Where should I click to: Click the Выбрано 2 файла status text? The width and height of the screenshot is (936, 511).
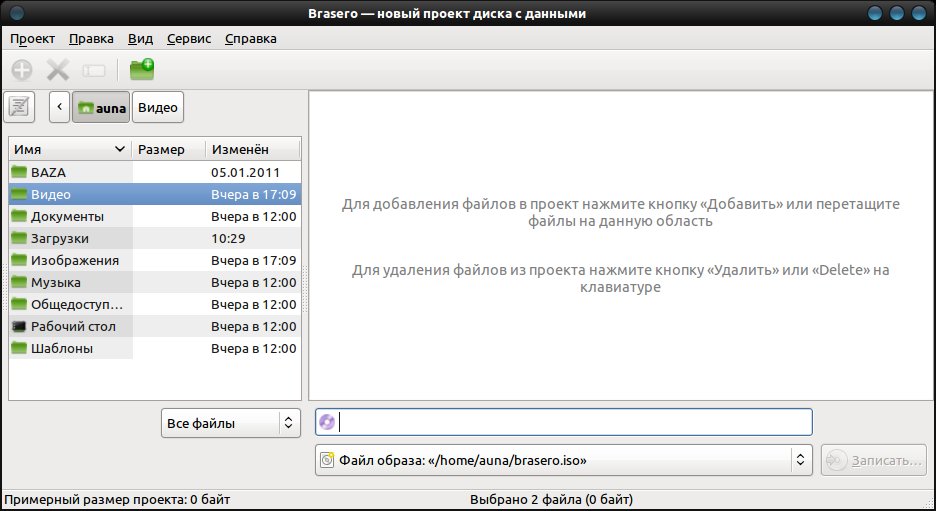tap(552, 500)
